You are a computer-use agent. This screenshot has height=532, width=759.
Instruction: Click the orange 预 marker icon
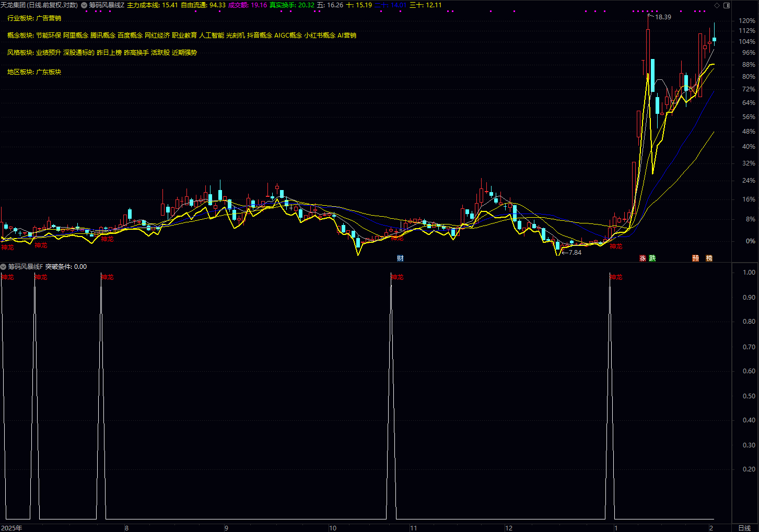696,258
